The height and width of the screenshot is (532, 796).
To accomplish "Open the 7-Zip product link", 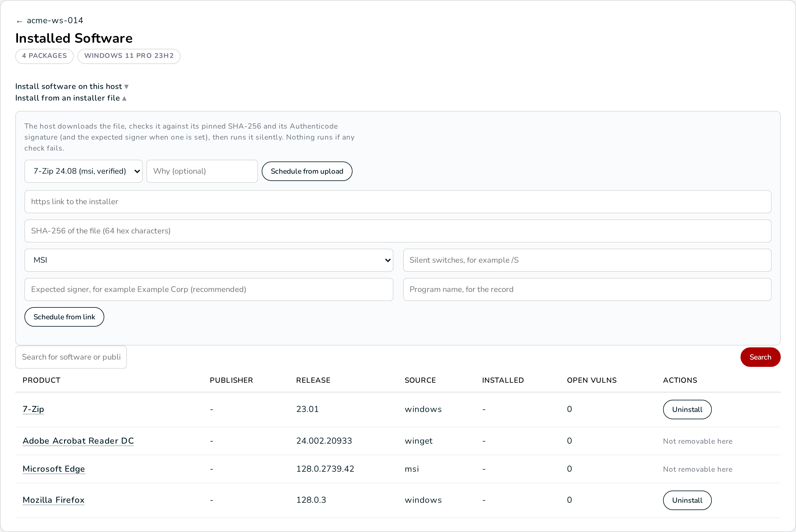I will [x=33, y=409].
